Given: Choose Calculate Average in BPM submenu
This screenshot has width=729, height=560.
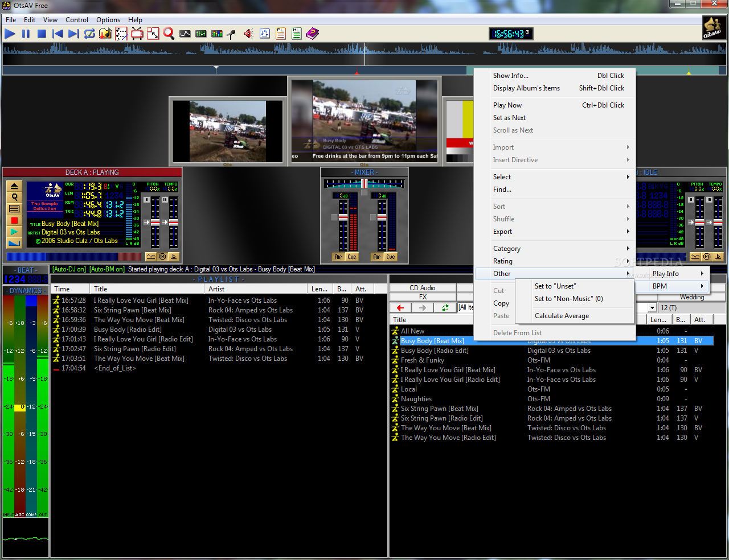Looking at the screenshot, I should tap(575, 316).
